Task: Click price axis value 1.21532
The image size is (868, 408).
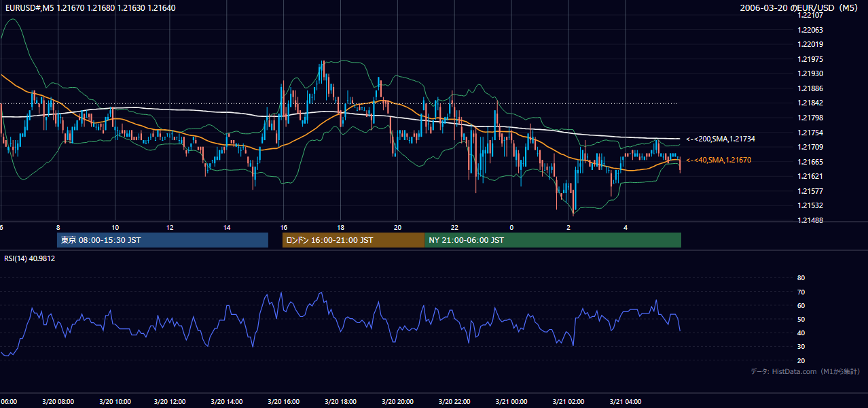Action: (809, 205)
